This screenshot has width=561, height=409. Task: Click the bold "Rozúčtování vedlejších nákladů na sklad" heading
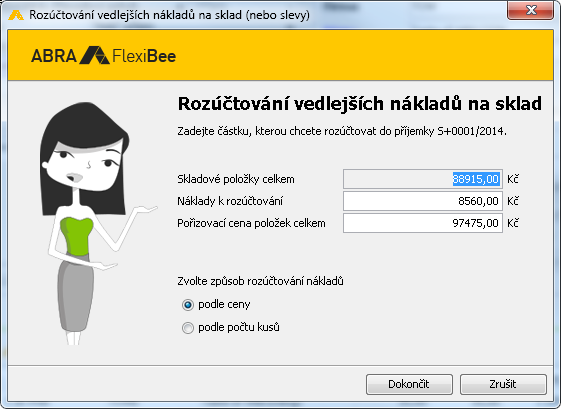click(x=360, y=104)
